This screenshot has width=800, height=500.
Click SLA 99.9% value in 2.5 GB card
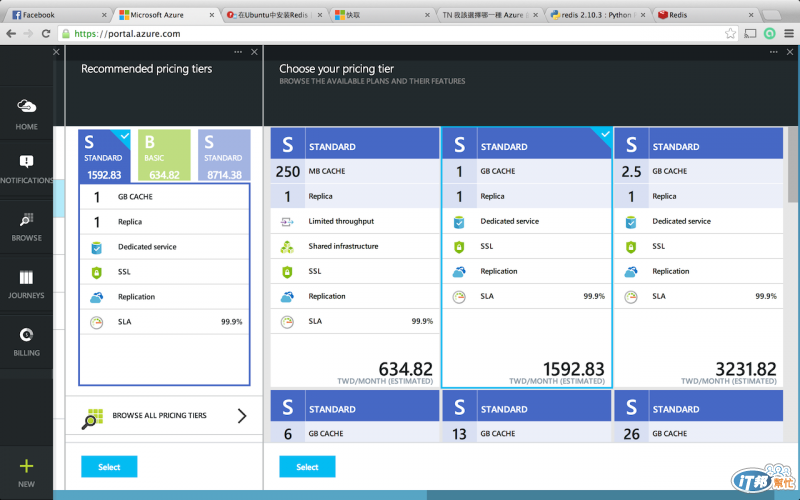coord(766,296)
